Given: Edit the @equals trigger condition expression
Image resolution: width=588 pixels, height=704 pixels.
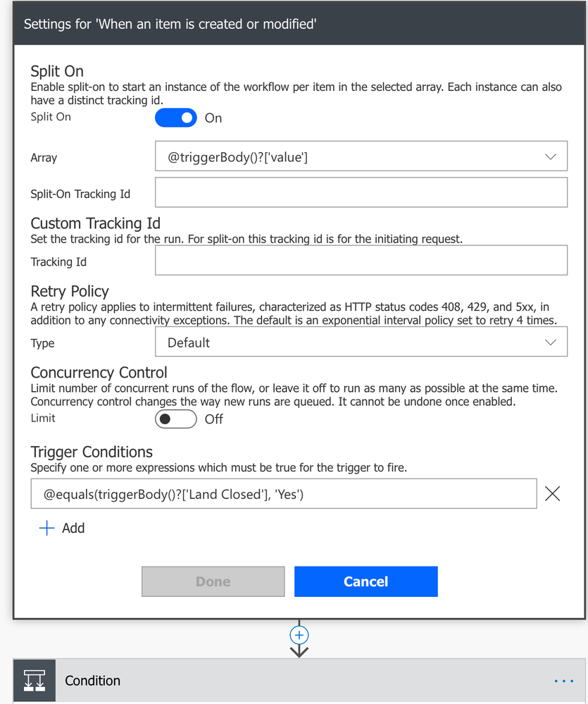Looking at the screenshot, I should point(282,493).
